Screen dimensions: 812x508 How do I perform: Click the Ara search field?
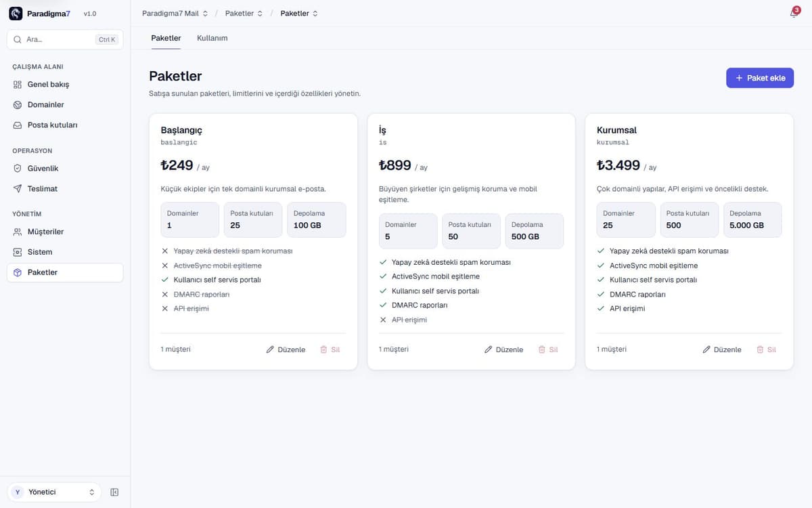coord(65,40)
